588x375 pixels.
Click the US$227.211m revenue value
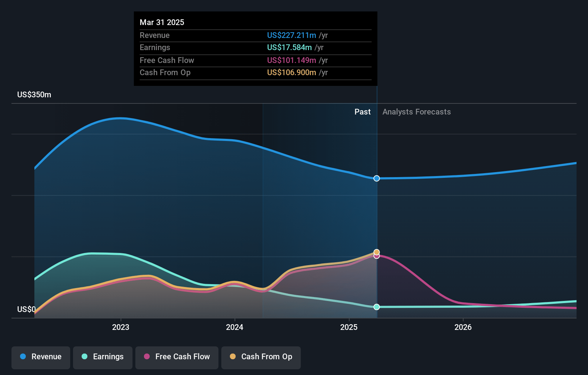click(x=291, y=35)
